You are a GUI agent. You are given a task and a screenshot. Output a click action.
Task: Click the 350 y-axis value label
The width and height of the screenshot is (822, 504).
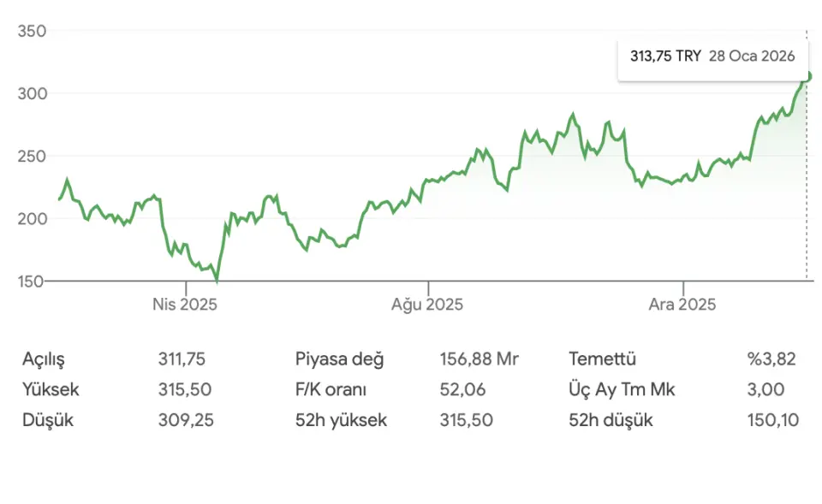[x=32, y=32]
